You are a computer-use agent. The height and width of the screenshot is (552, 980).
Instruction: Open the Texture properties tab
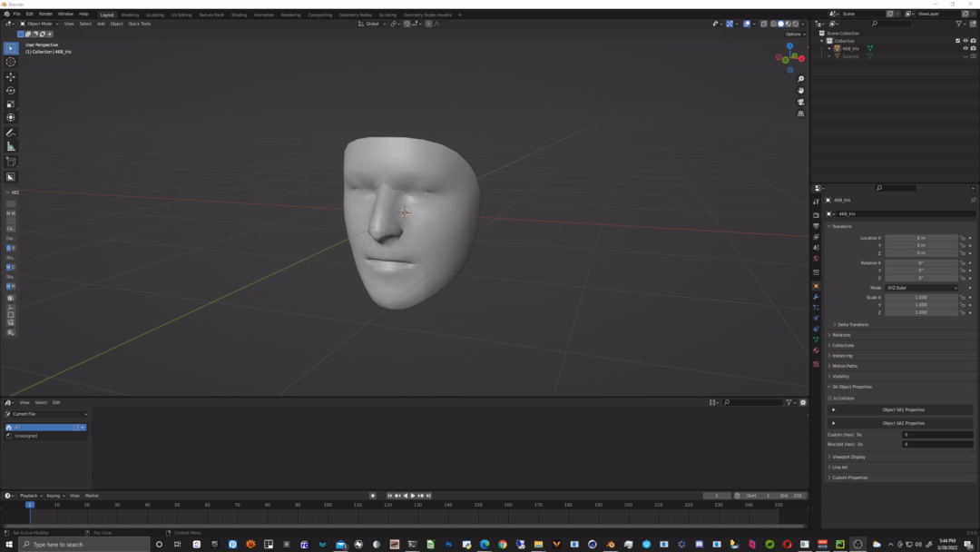(816, 364)
